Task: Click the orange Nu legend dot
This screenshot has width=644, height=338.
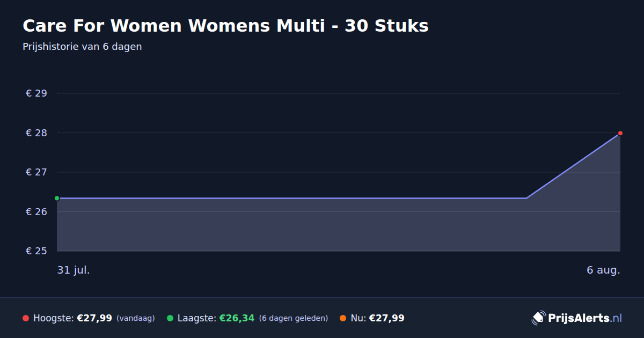Action: click(x=343, y=318)
